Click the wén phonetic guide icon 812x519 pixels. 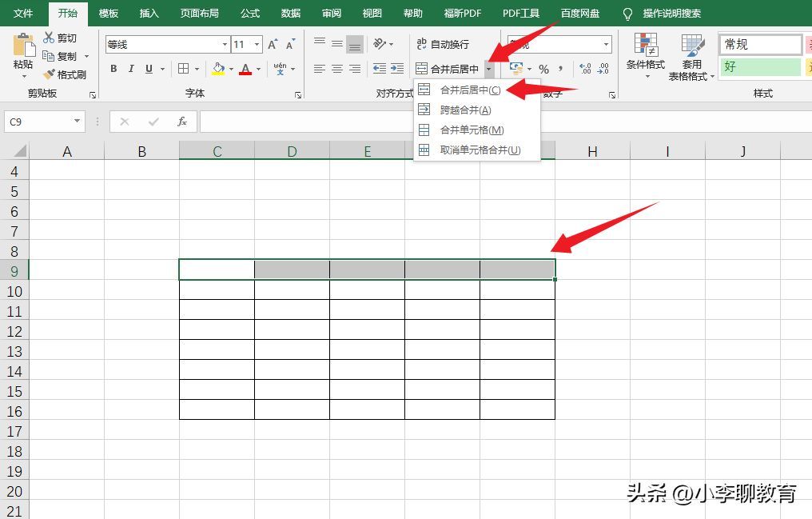click(x=280, y=68)
